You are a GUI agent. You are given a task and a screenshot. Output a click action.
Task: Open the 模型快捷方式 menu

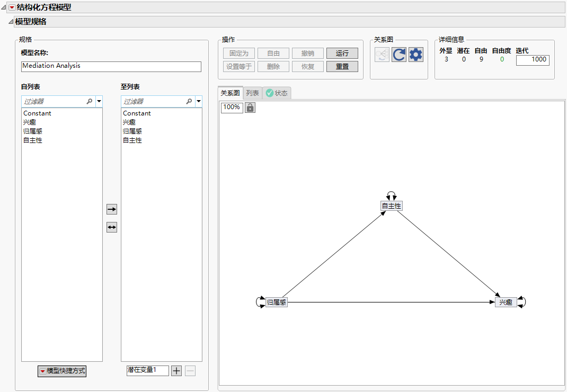click(x=62, y=371)
